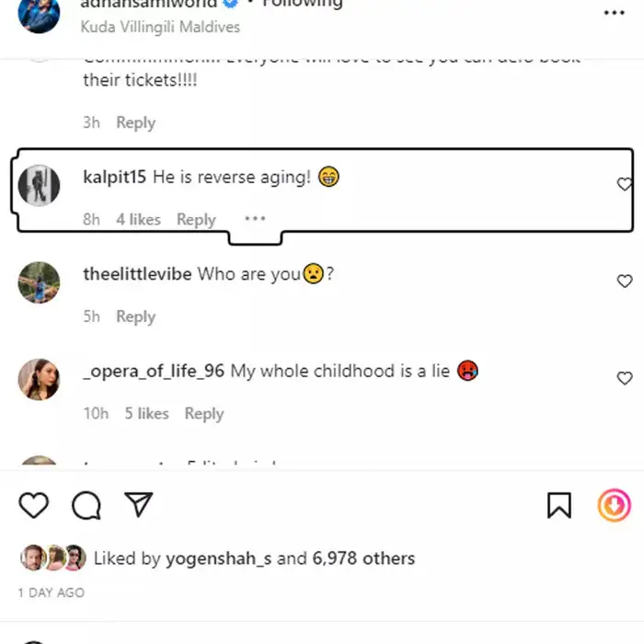Like the post with heart icon
The width and height of the screenshot is (644, 644).
click(34, 505)
